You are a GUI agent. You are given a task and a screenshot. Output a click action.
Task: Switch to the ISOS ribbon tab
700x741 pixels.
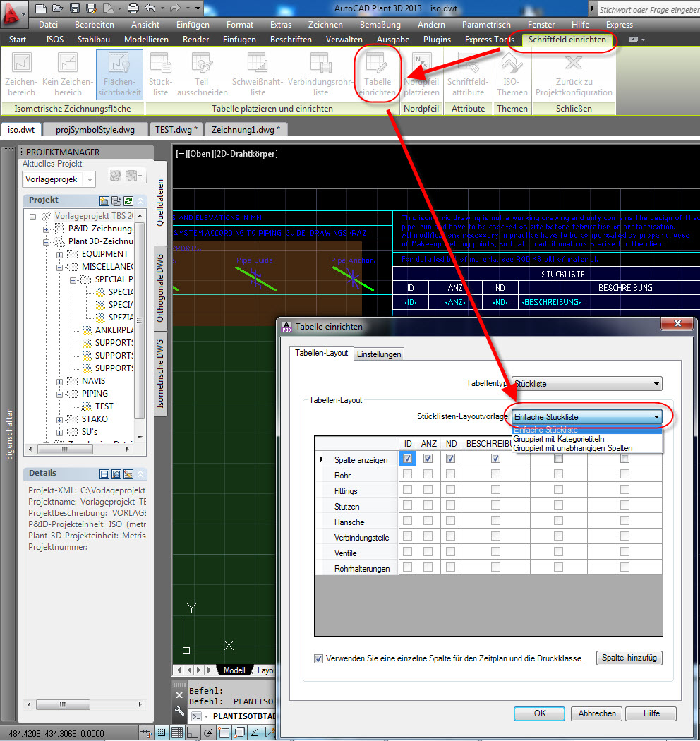click(55, 40)
